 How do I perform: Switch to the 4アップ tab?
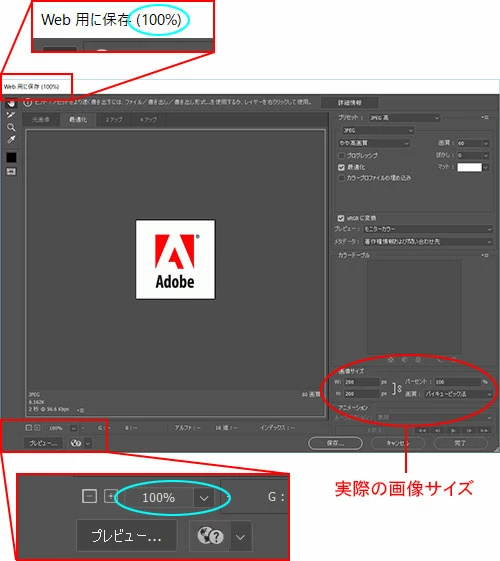click(x=148, y=119)
